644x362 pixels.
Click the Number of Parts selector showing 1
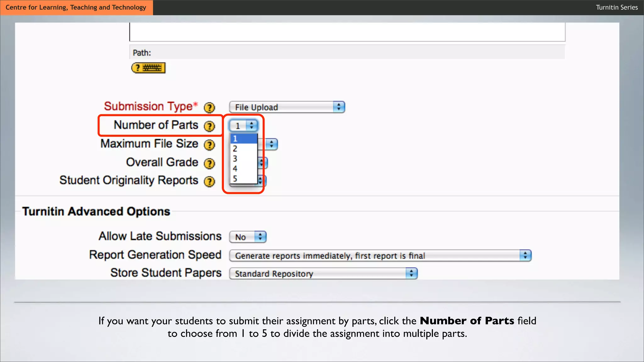(243, 126)
